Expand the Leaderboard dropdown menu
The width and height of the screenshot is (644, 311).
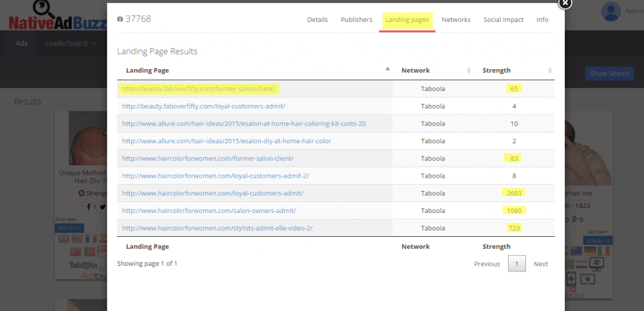(x=70, y=43)
